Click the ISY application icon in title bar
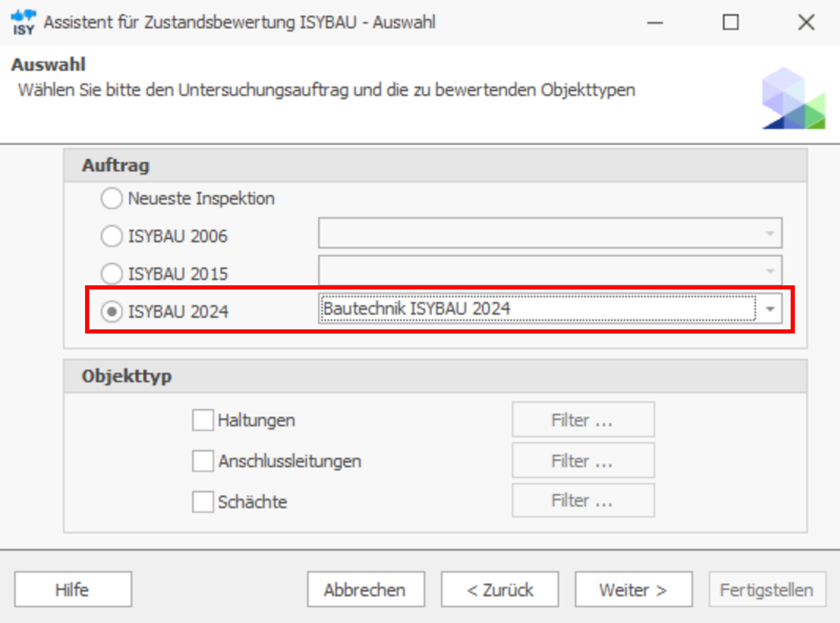Screen dimensions: 840x623 coord(23,22)
